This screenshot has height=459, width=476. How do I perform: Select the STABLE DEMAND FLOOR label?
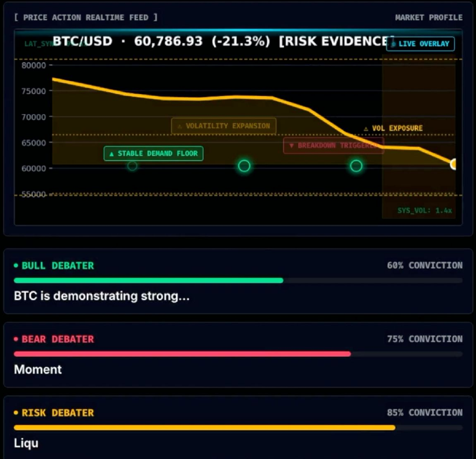click(x=154, y=153)
